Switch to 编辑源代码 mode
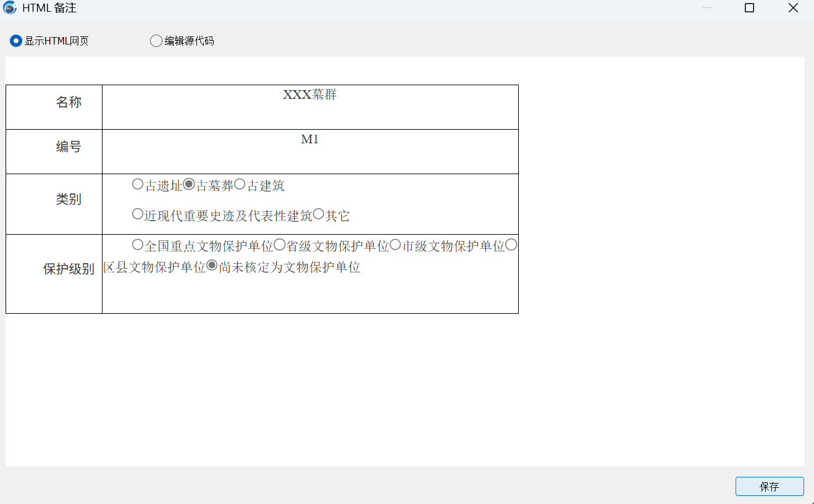Viewport: 814px width, 504px height. tap(156, 41)
